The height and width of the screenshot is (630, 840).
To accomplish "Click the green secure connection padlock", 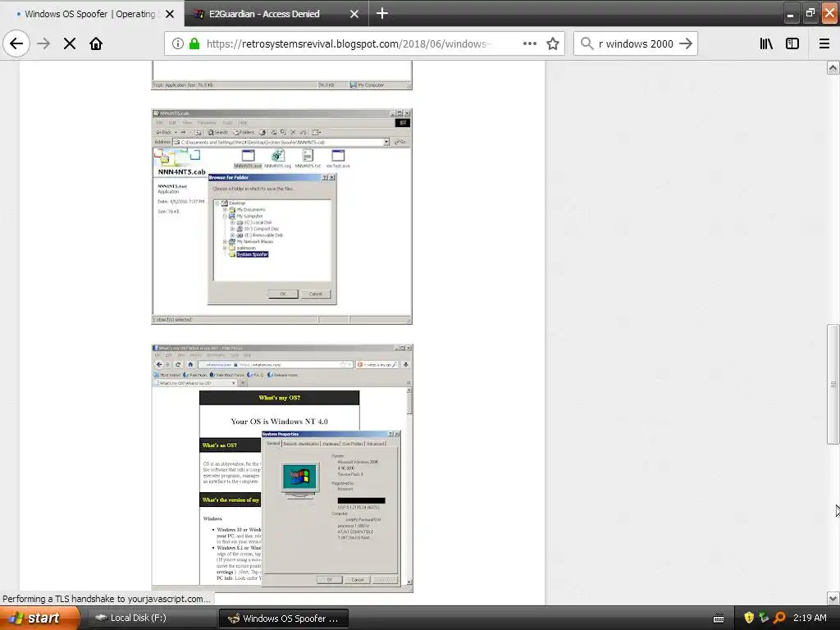I will point(194,43).
